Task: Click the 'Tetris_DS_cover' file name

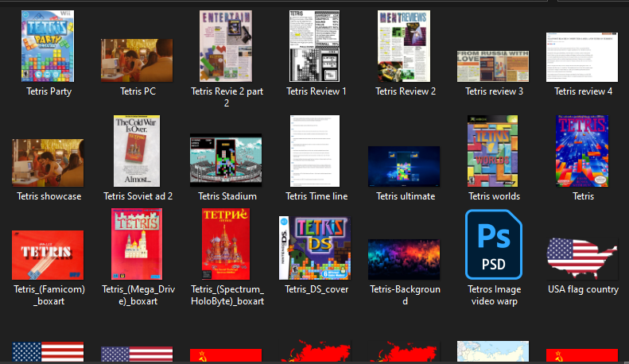Action: click(316, 289)
